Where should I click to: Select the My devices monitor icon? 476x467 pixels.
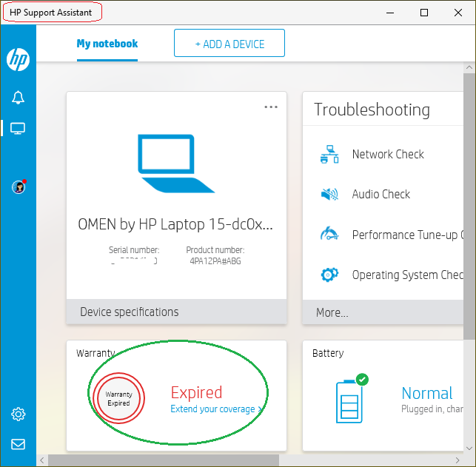[x=18, y=128]
